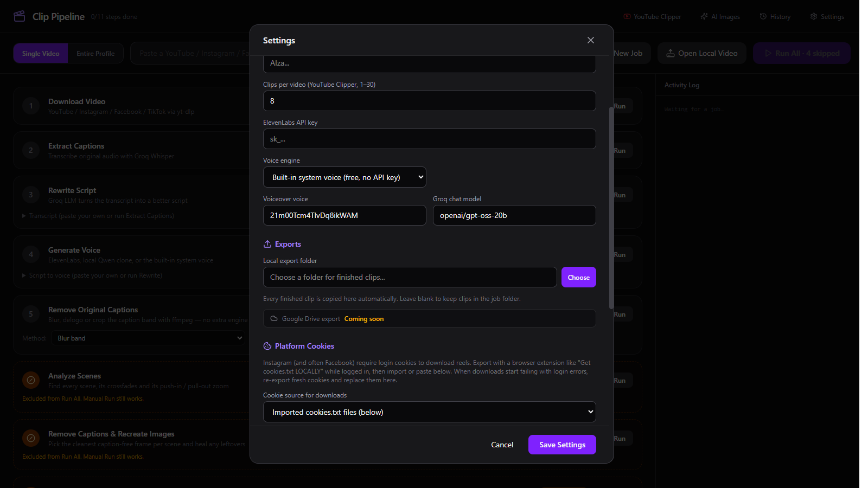Click the History clock icon
The image size is (868, 488).
763,17
